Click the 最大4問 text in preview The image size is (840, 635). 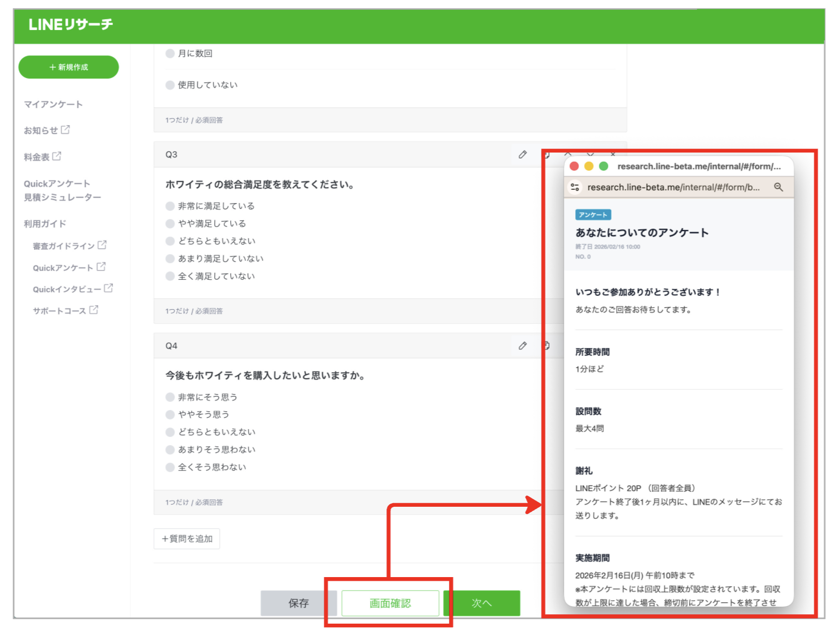[x=590, y=429]
